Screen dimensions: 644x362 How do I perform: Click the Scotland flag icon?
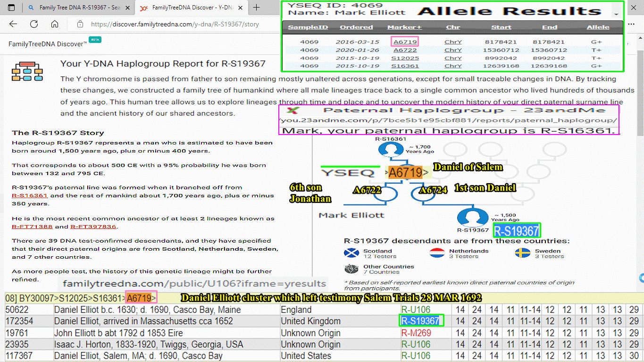click(351, 253)
